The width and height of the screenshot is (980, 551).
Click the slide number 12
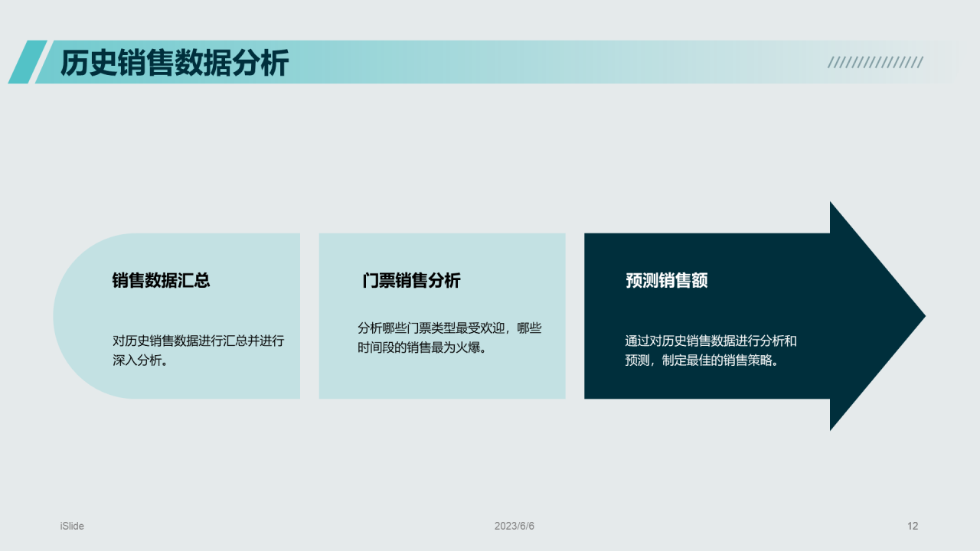[x=913, y=526]
